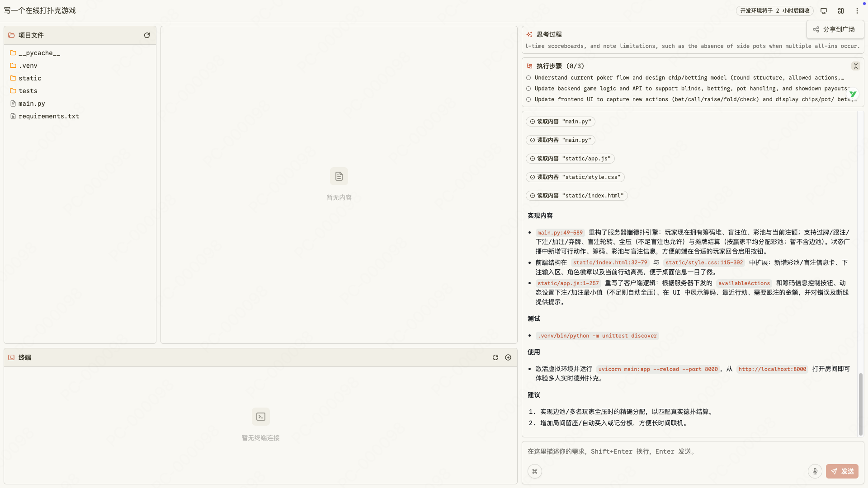Refresh the 终端 terminal panel
The width and height of the screenshot is (868, 488).
click(x=495, y=357)
